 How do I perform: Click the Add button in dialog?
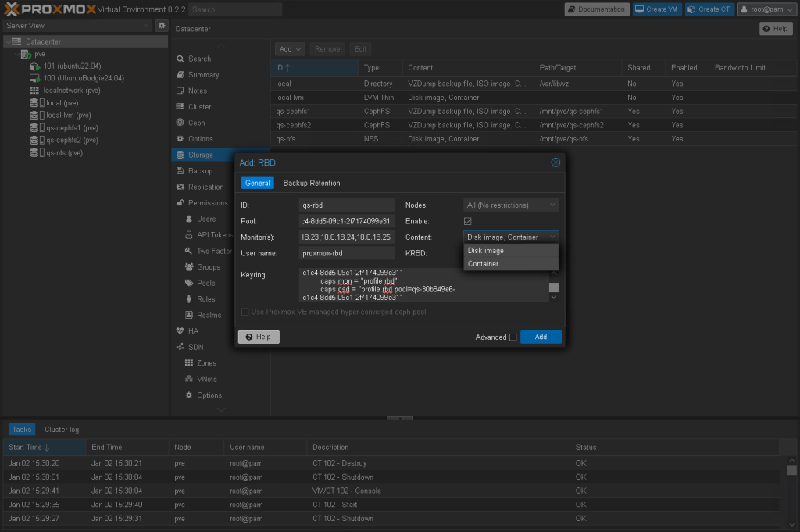click(541, 337)
